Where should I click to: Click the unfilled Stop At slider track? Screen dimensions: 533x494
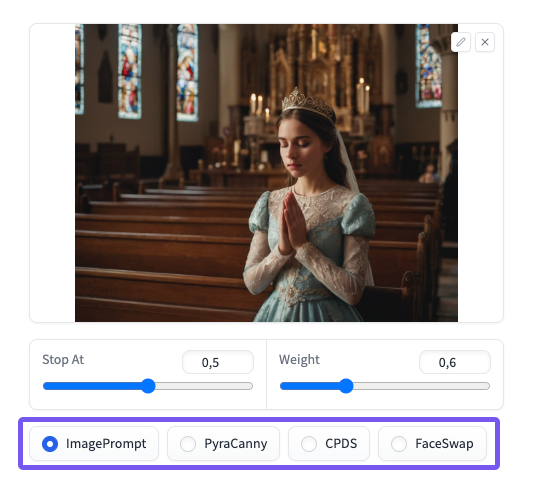pos(204,386)
